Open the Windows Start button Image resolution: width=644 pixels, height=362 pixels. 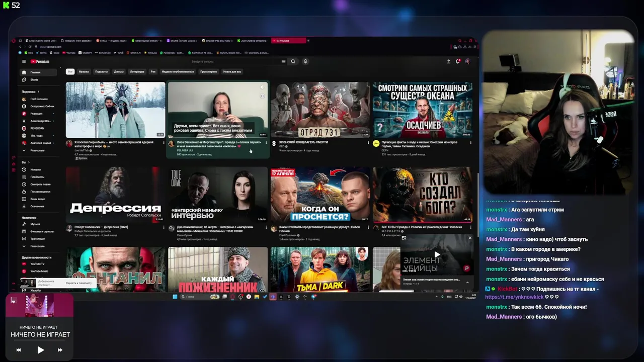click(x=175, y=297)
